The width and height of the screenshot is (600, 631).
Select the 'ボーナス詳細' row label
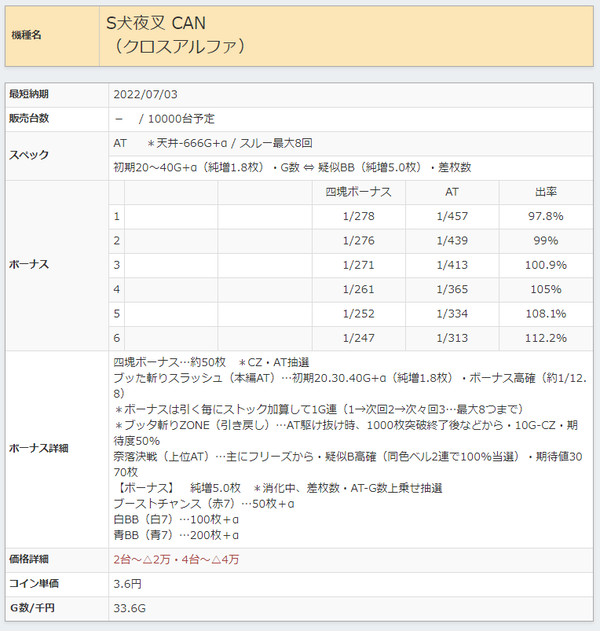pyautogui.click(x=39, y=449)
